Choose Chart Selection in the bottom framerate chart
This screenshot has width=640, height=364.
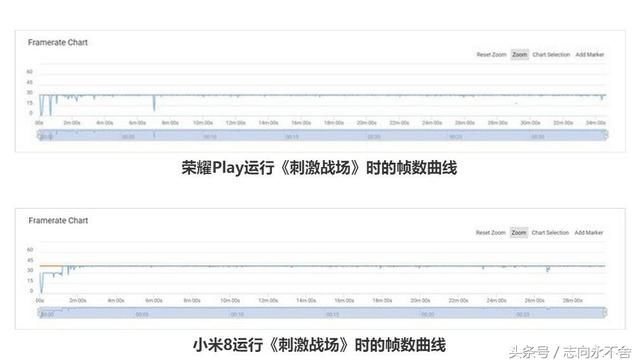tap(550, 232)
